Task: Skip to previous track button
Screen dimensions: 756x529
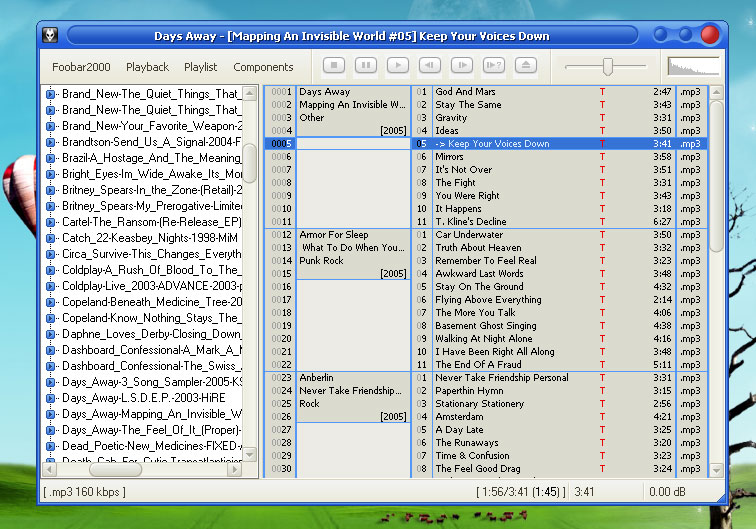Action: [430, 66]
